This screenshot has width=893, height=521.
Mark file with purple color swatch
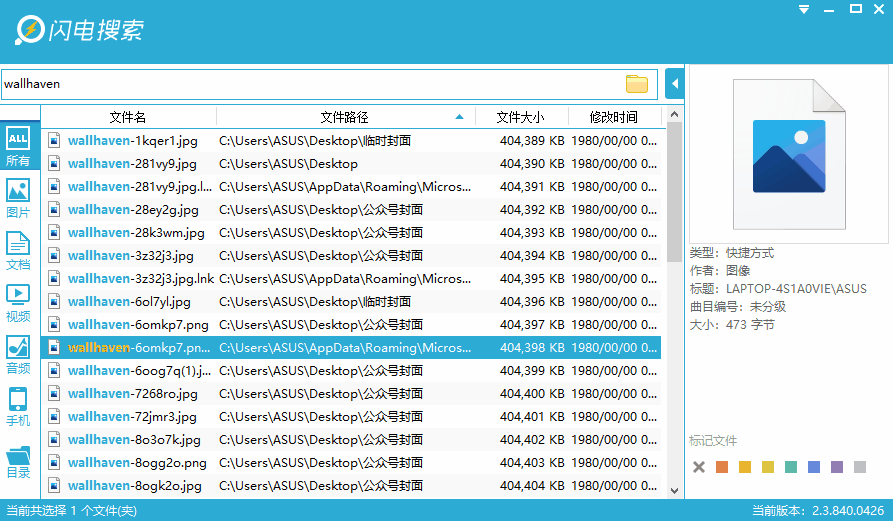[x=837, y=467]
